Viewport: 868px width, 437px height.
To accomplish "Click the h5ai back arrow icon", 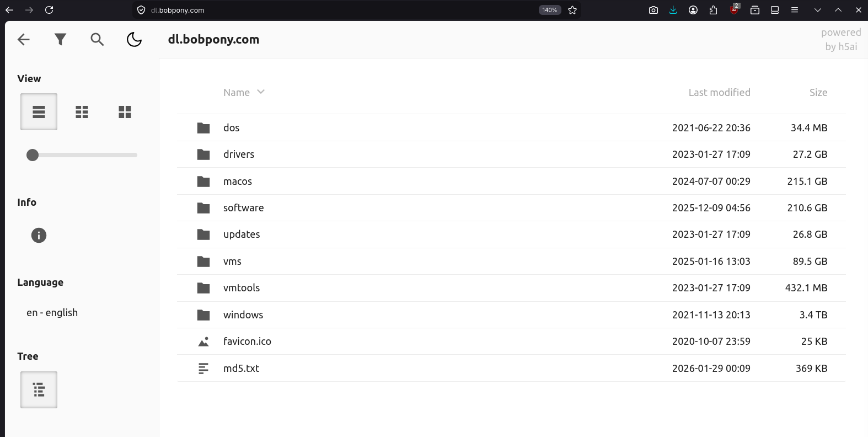I will (x=24, y=39).
